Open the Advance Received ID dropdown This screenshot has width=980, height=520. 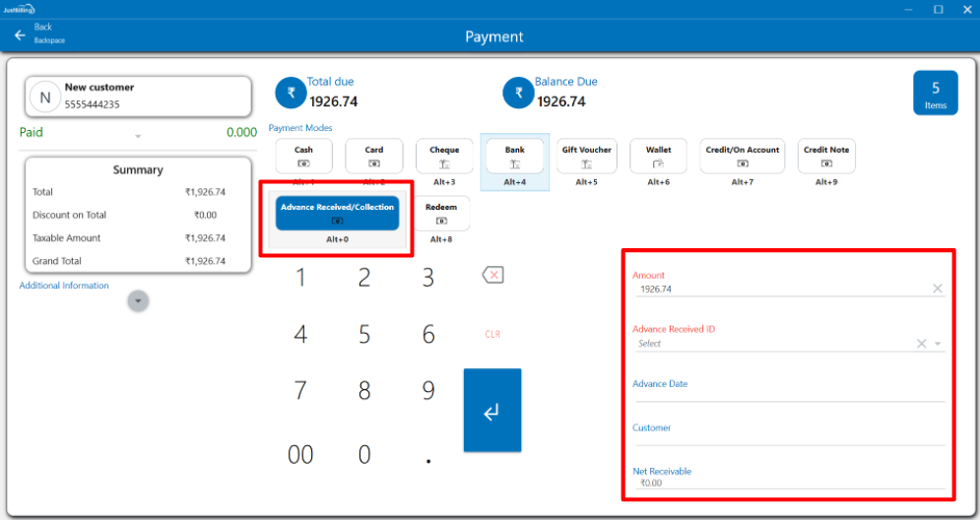click(x=939, y=344)
